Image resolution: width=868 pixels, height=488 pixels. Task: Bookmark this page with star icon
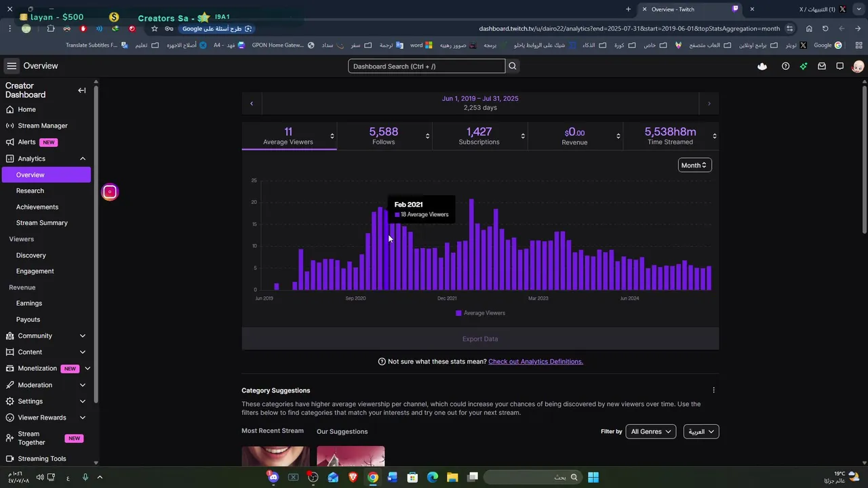pyautogui.click(x=155, y=28)
